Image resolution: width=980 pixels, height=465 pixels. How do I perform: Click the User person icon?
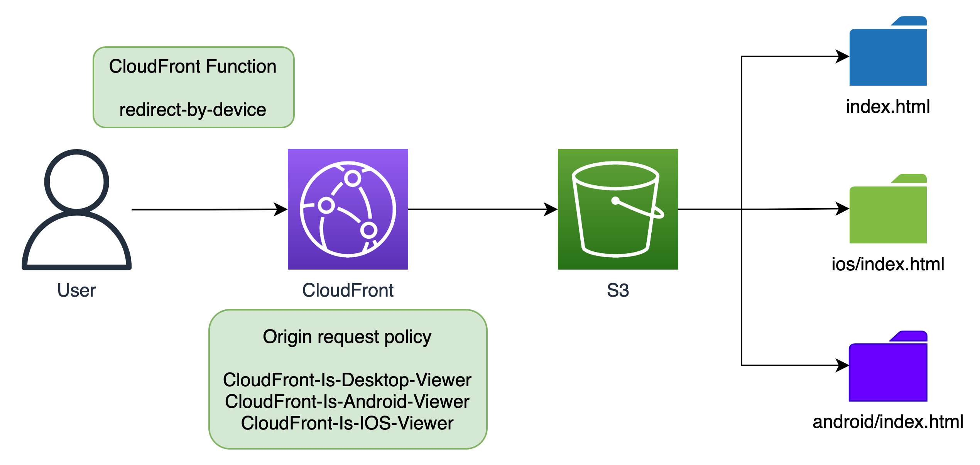pyautogui.click(x=77, y=209)
